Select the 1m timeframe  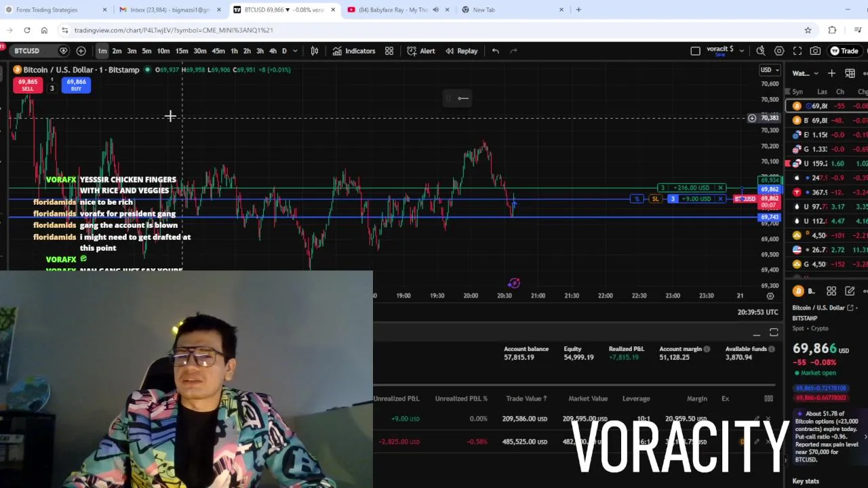102,51
